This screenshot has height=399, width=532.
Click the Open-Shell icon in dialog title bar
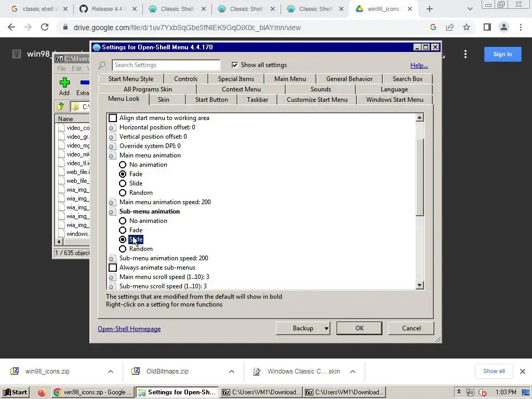97,47
